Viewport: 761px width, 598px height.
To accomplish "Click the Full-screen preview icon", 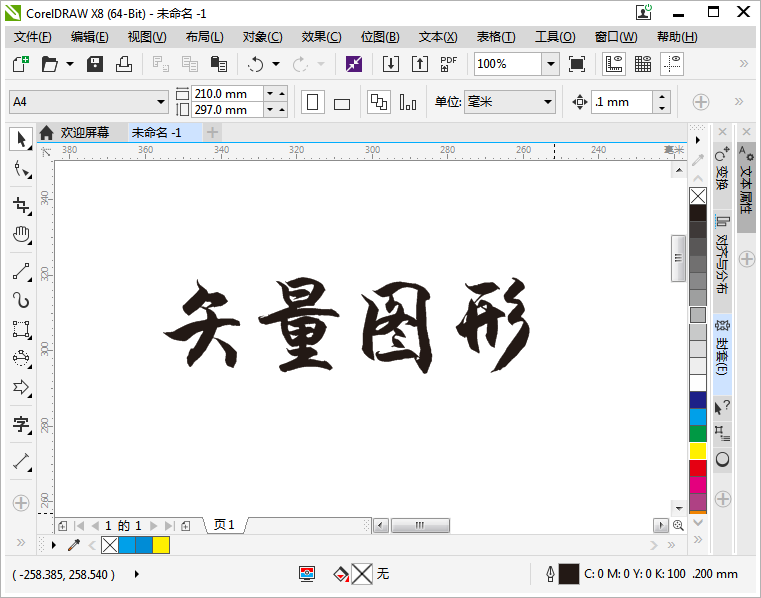I will [x=577, y=64].
